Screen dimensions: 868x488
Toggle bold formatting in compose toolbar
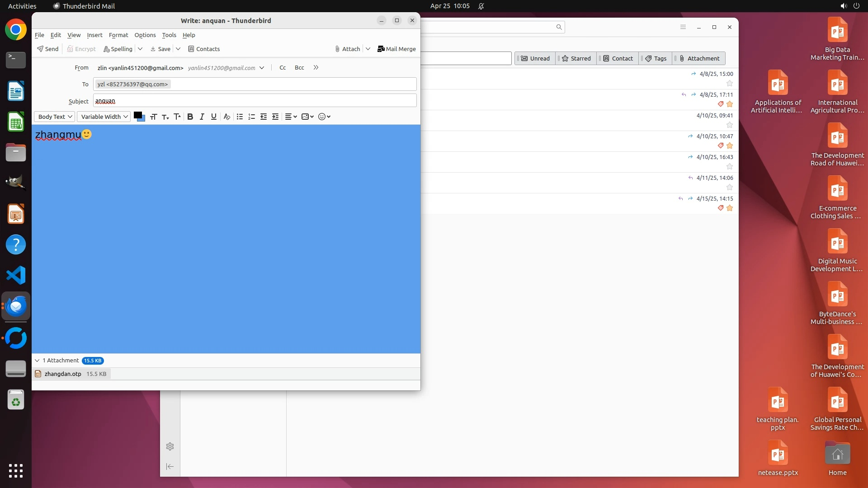pos(190,117)
